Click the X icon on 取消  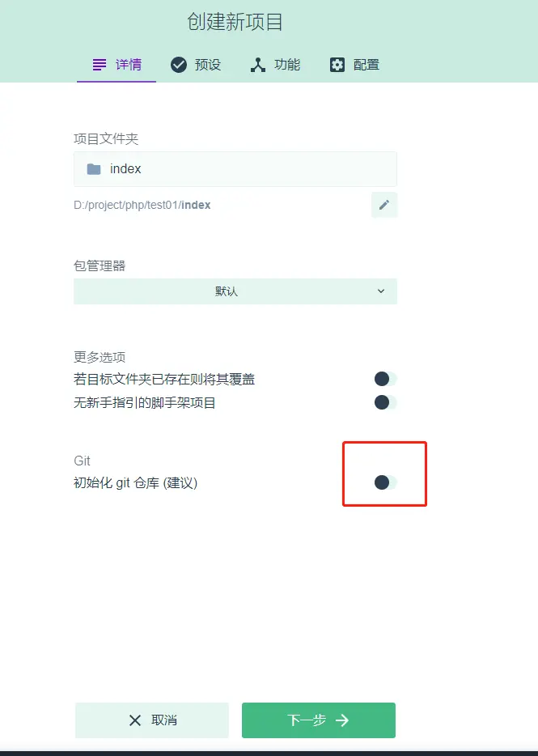coord(135,720)
